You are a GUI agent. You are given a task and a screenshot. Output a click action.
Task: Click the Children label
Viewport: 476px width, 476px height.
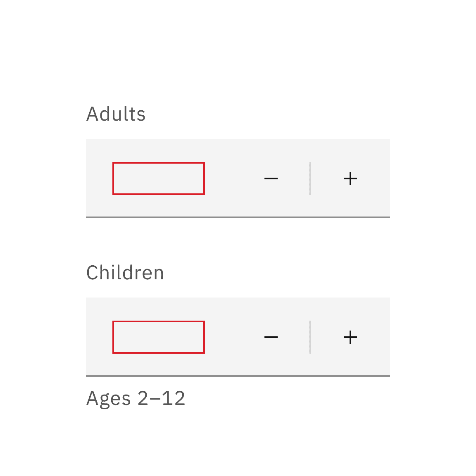point(125,272)
